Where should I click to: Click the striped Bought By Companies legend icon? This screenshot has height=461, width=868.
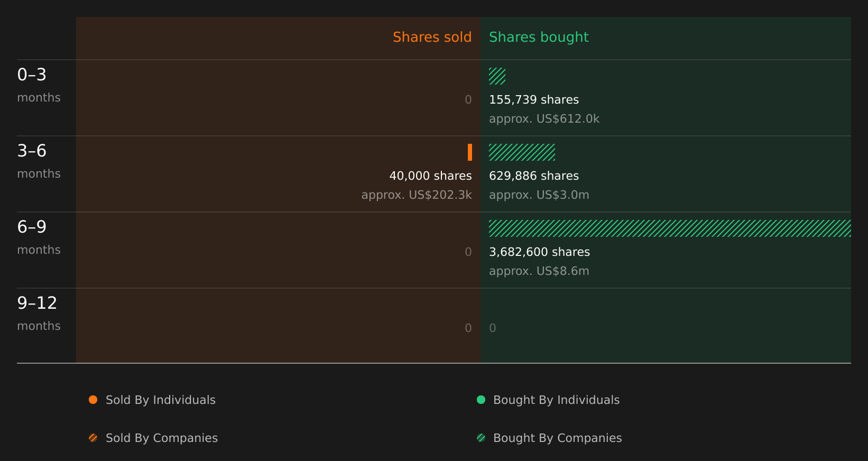point(481,438)
